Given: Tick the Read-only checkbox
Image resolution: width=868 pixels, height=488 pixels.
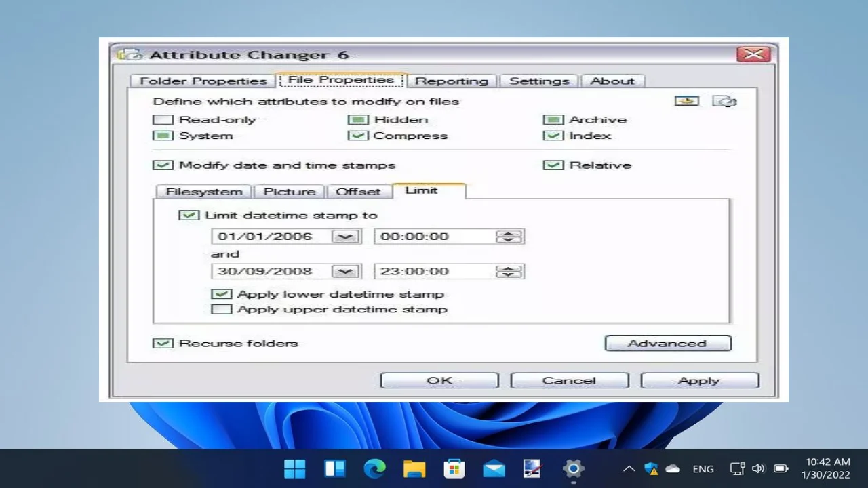Looking at the screenshot, I should pyautogui.click(x=163, y=120).
